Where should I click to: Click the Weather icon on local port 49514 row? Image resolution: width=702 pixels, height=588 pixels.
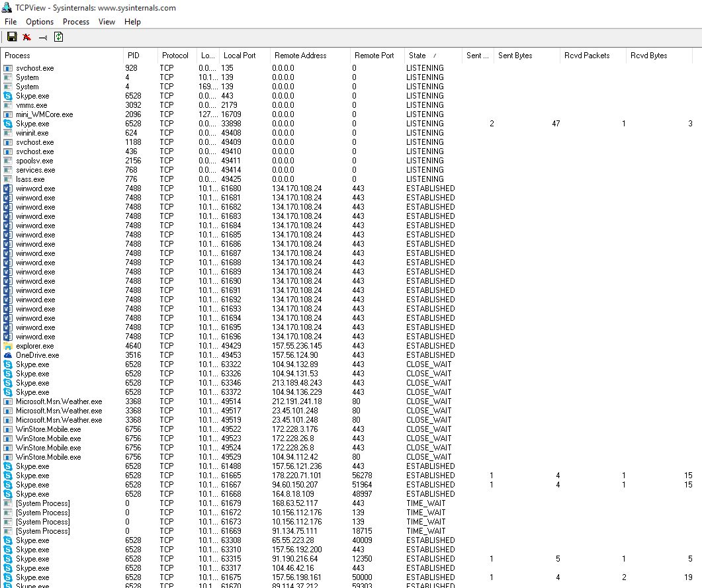pyautogui.click(x=8, y=401)
